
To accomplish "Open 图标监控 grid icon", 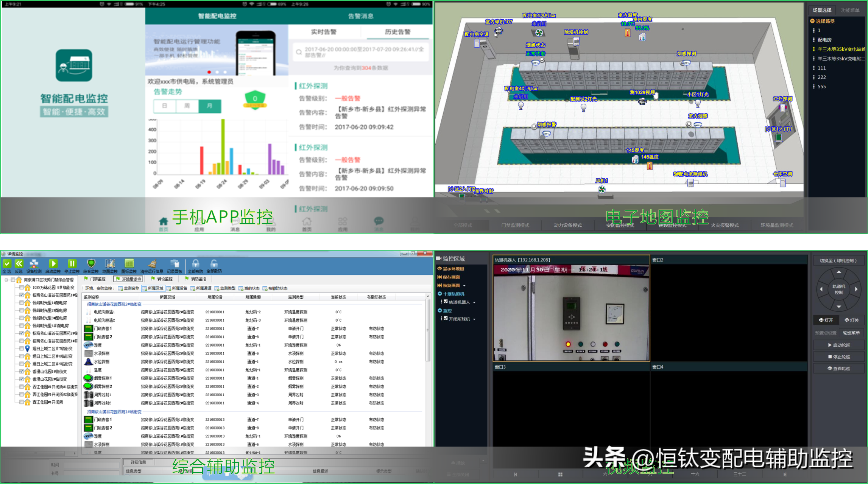I will click(x=129, y=263).
